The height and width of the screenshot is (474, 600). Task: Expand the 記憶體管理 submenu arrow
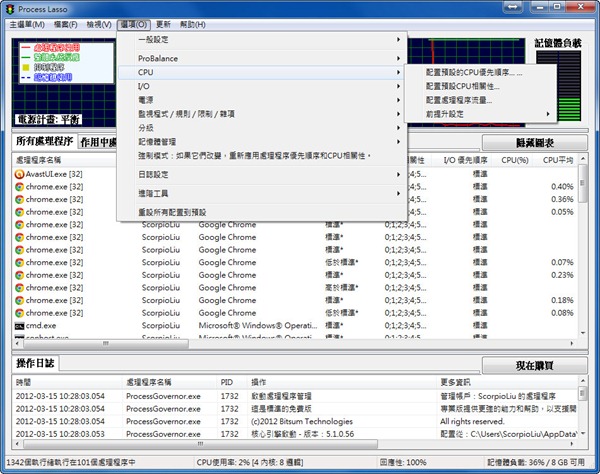(x=398, y=142)
